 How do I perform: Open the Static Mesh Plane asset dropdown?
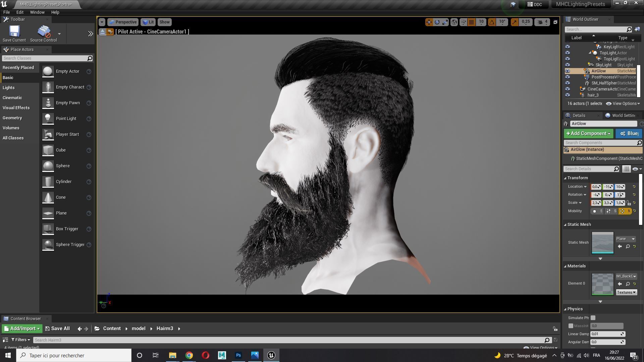(626, 239)
